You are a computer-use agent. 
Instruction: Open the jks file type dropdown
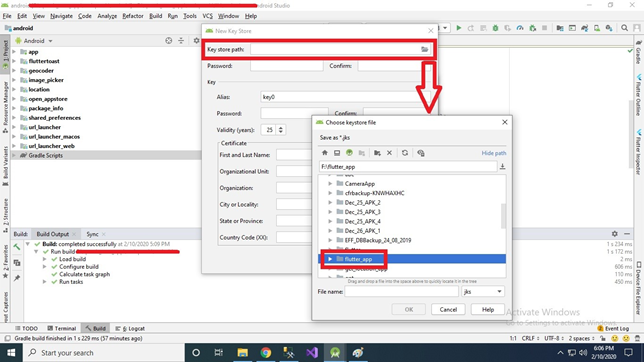click(482, 292)
